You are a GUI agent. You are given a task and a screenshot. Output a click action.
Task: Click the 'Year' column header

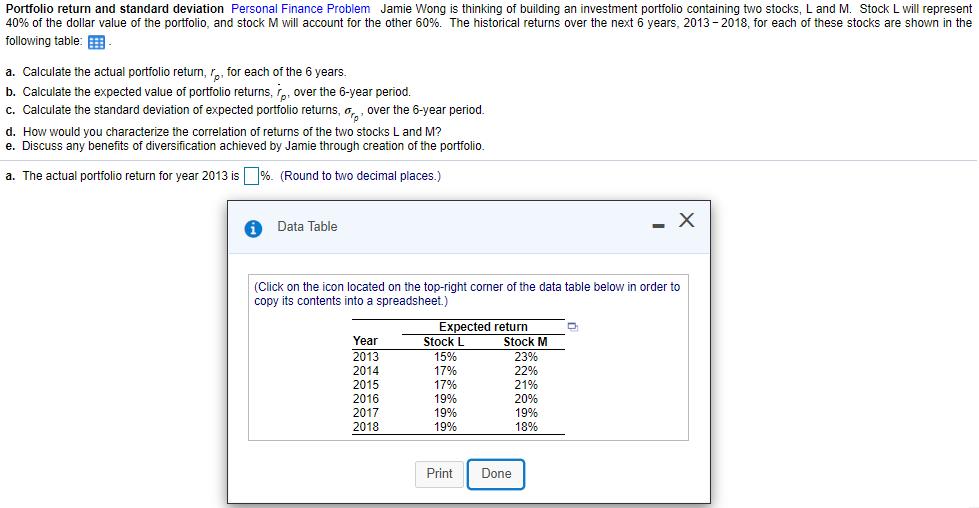[x=365, y=341]
